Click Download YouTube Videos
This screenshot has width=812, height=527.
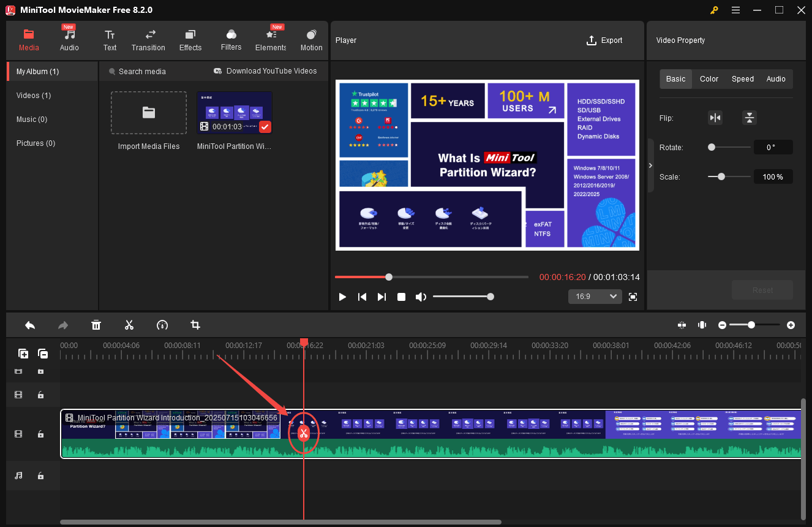[265, 71]
